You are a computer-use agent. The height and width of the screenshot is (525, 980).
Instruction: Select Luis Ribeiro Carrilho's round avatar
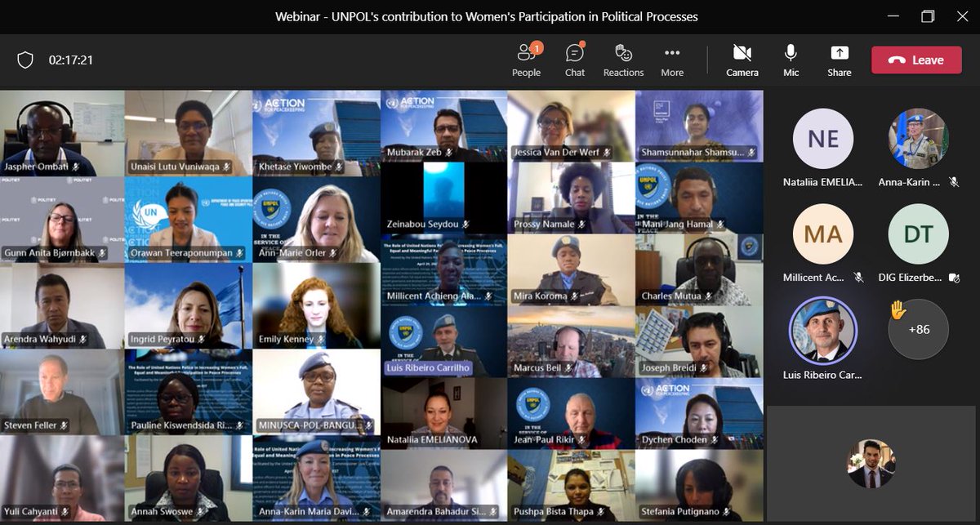[823, 330]
